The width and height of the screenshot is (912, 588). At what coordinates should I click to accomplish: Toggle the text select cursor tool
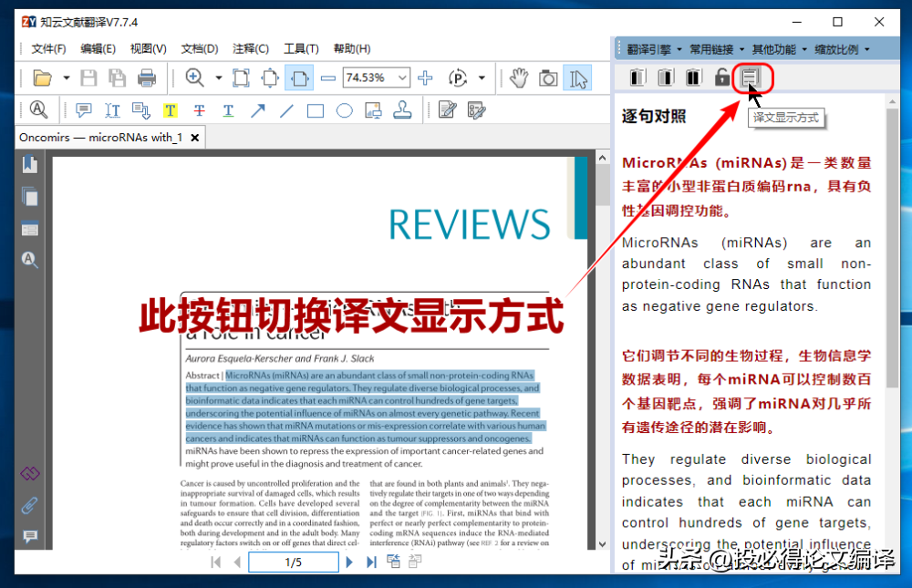577,77
